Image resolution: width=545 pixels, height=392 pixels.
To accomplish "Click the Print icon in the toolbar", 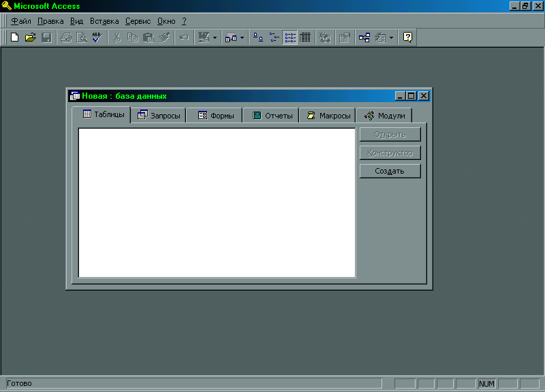I will (x=66, y=37).
